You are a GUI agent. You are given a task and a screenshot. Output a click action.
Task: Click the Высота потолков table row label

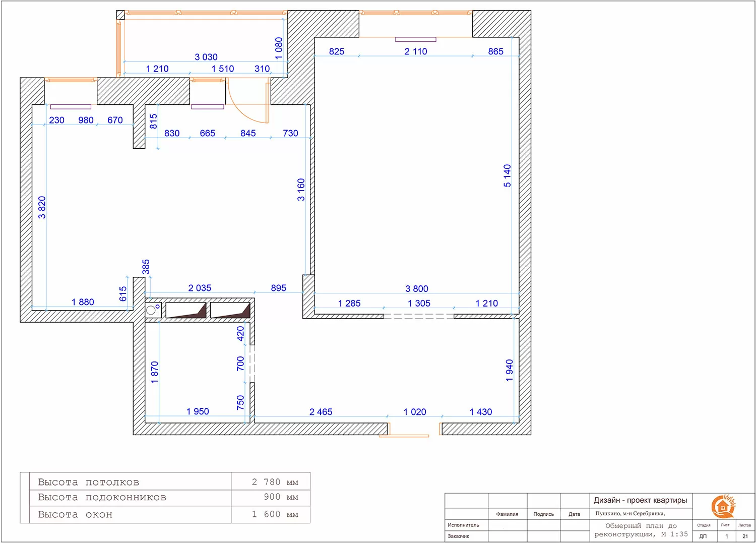(x=89, y=482)
